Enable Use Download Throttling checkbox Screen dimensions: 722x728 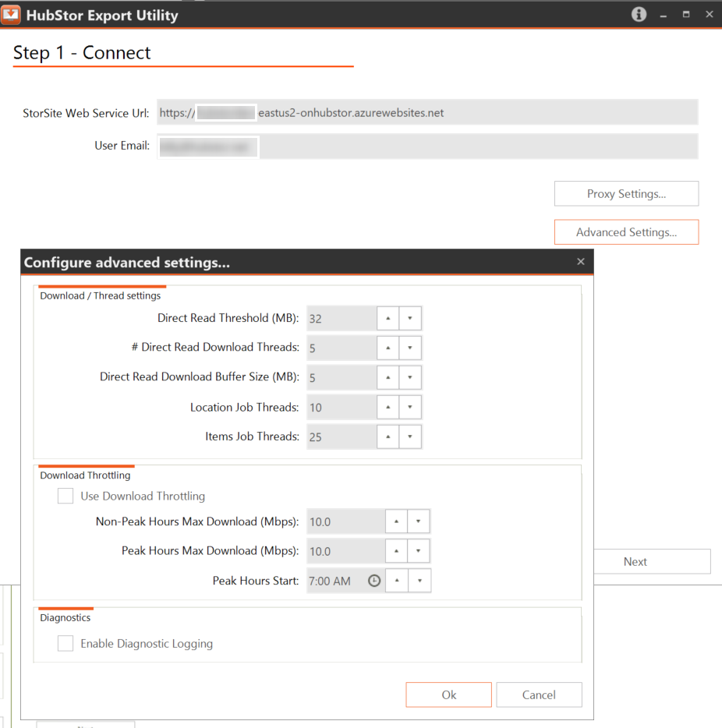tap(65, 496)
